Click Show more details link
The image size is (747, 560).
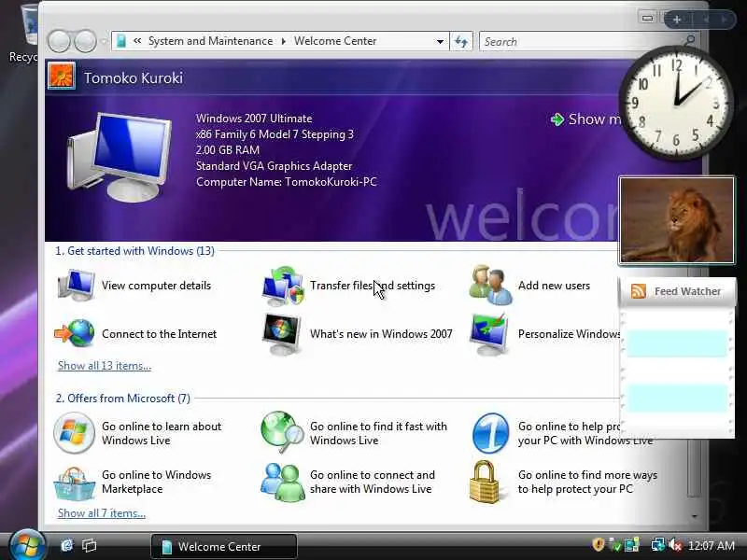[x=586, y=119]
